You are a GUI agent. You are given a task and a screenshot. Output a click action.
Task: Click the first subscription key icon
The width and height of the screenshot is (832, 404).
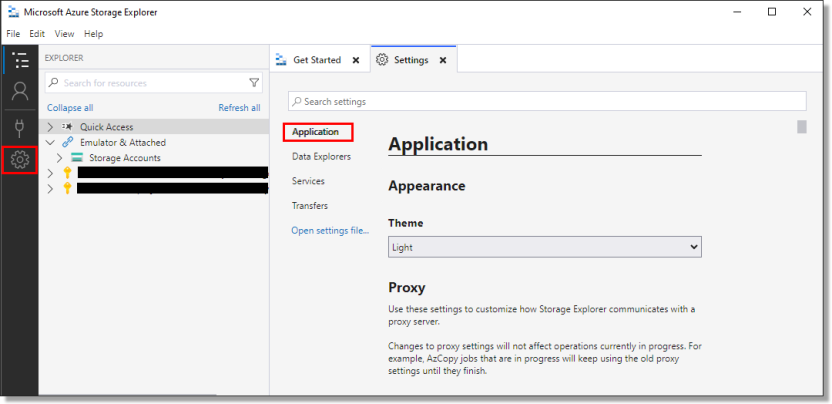click(67, 173)
